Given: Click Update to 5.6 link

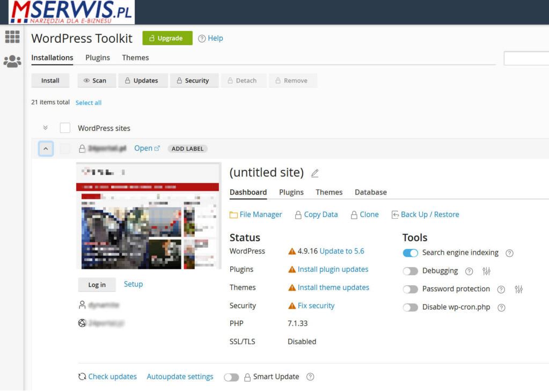Looking at the screenshot, I should point(342,252).
